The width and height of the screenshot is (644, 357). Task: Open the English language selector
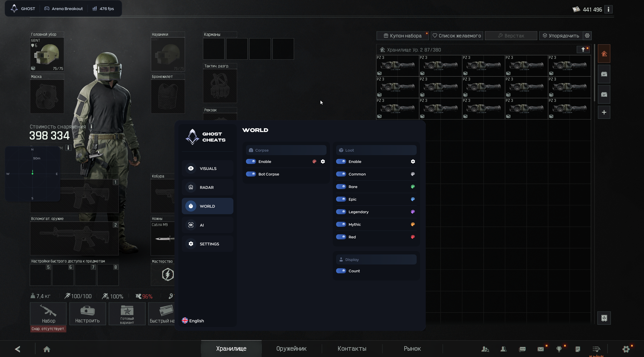[x=193, y=321]
